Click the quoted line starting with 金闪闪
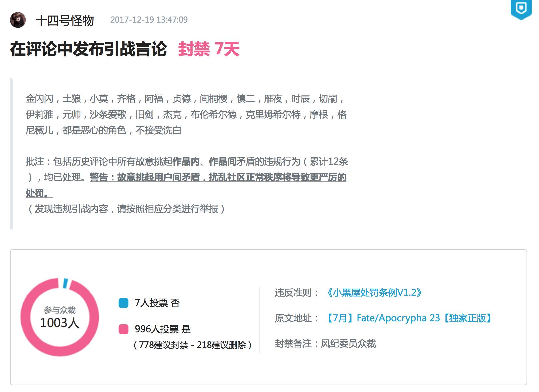 (x=185, y=99)
